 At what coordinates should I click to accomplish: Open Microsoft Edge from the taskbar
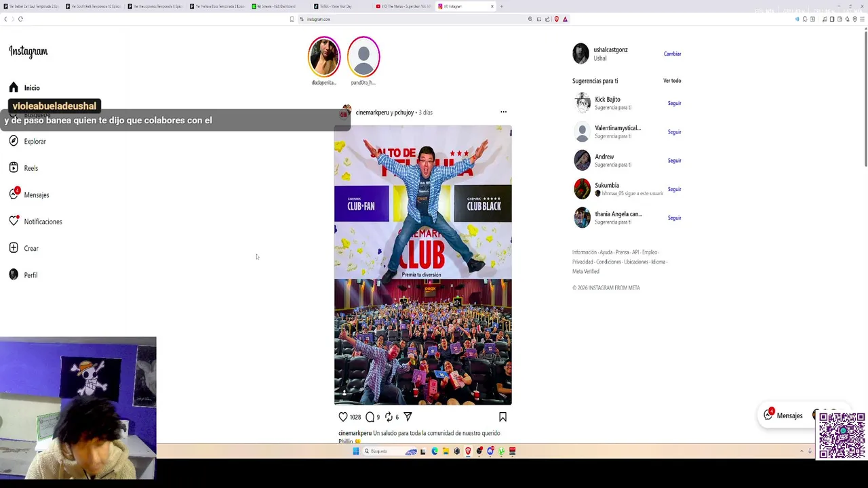(x=435, y=451)
